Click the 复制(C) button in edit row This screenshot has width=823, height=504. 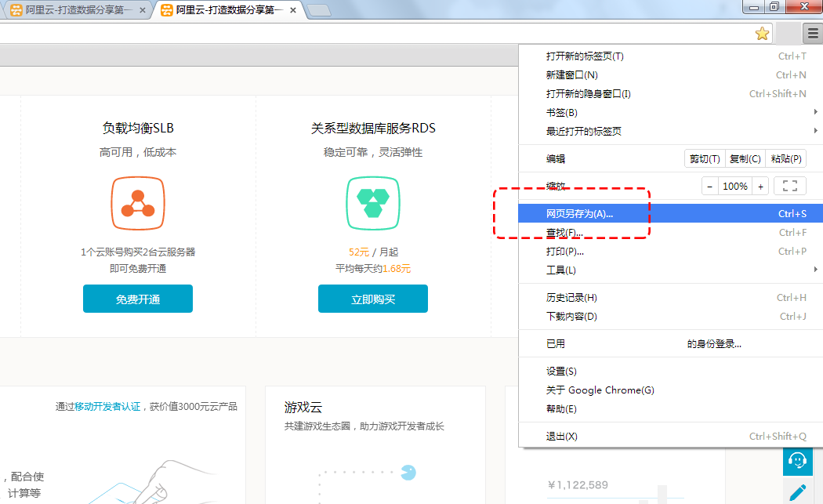(x=745, y=159)
